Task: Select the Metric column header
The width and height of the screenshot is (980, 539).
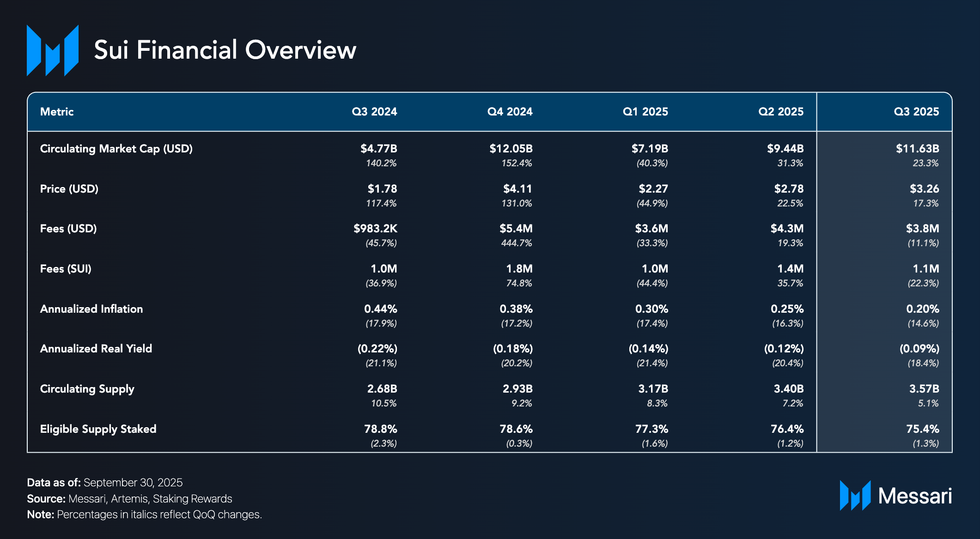Action: (x=57, y=112)
